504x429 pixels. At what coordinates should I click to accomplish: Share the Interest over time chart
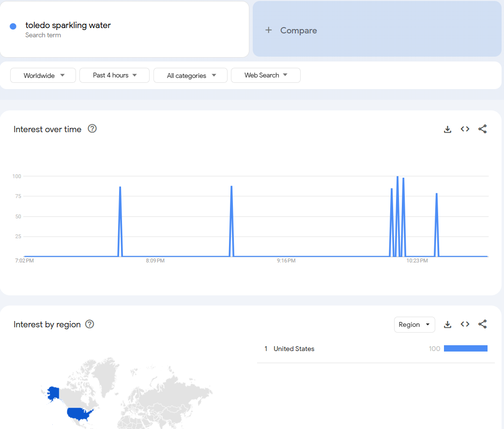click(x=482, y=129)
